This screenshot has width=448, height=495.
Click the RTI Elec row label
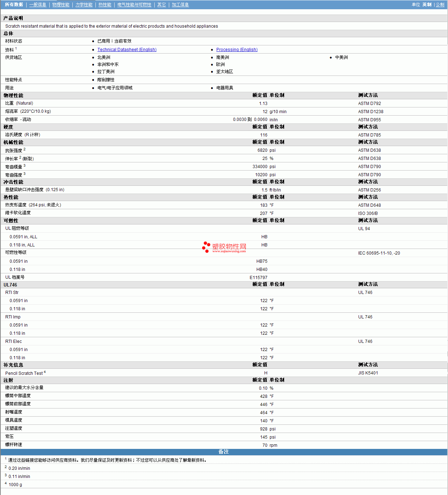[x=13, y=341]
